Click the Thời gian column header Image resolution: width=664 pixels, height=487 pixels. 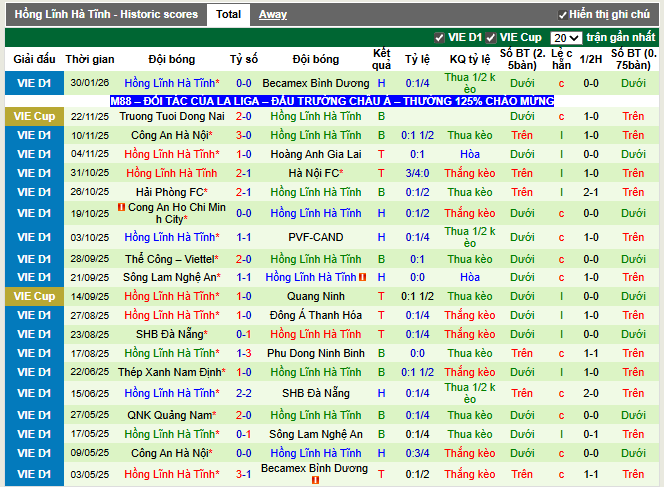(x=90, y=59)
